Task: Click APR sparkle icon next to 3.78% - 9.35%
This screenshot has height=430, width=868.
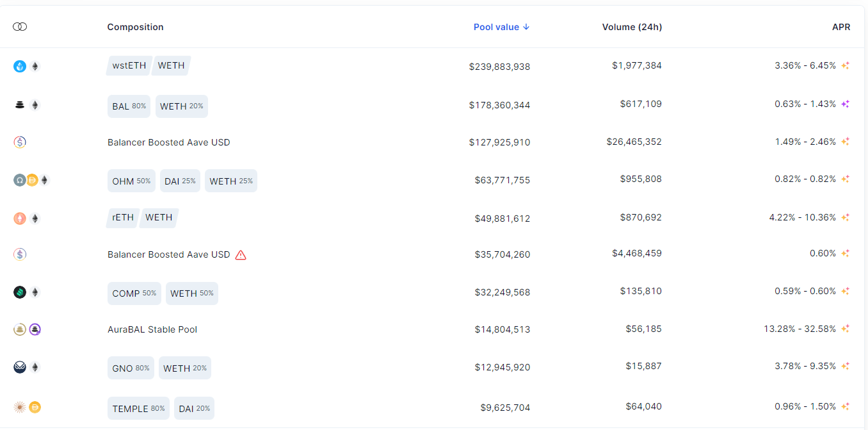Action: point(846,366)
